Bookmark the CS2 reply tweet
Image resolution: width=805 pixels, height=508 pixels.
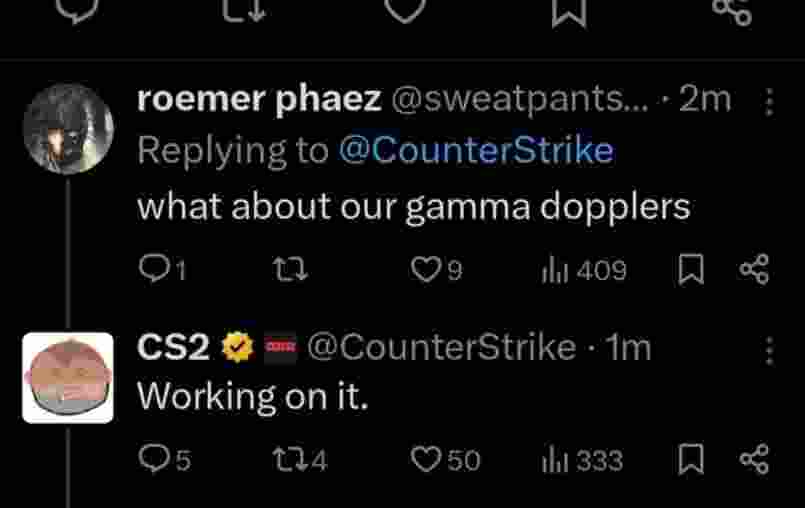(x=690, y=459)
